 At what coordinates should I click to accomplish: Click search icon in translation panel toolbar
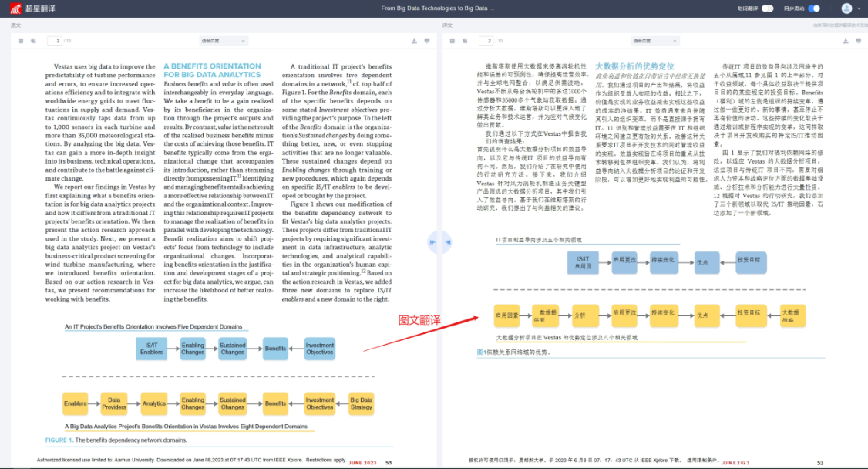click(465, 40)
